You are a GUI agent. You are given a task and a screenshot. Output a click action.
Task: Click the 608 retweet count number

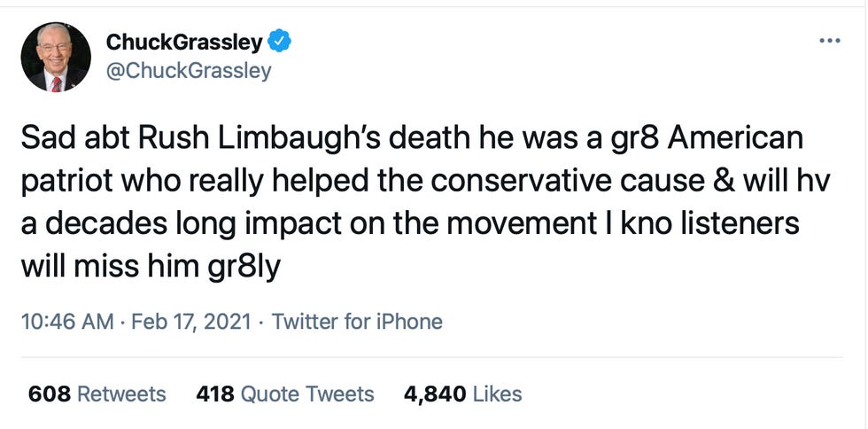pyautogui.click(x=50, y=394)
